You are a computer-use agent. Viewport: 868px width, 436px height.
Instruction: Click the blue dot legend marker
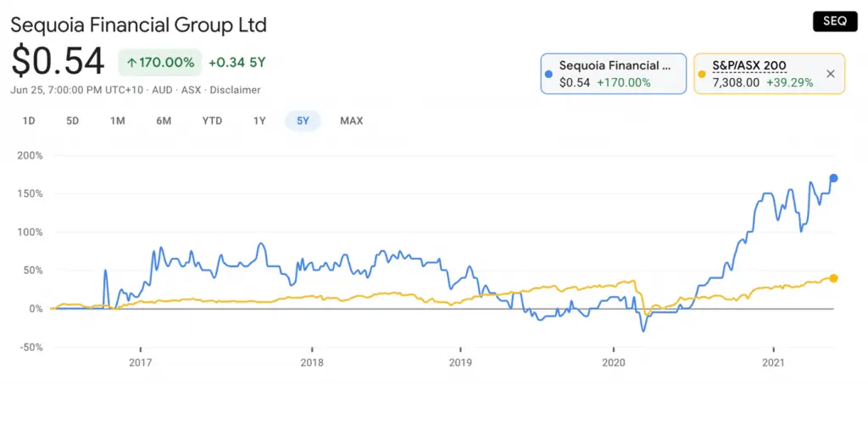548,74
